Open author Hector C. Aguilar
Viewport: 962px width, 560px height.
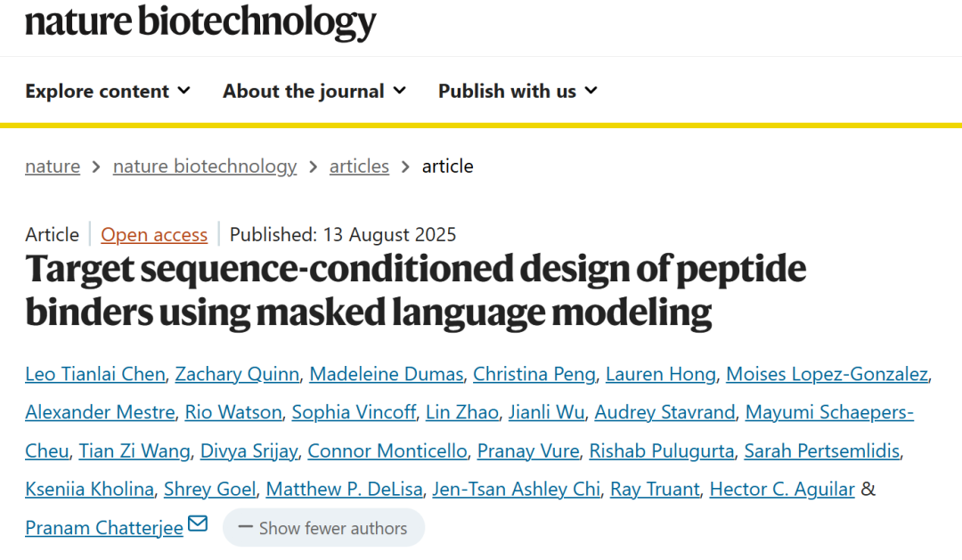coord(782,489)
